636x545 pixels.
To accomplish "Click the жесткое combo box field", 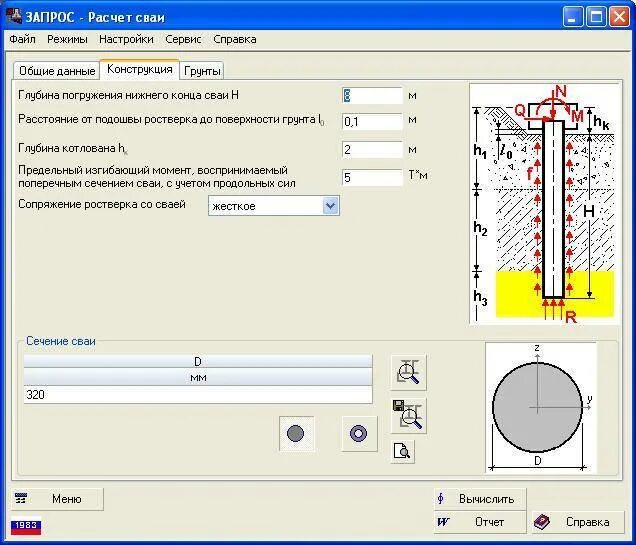I will [273, 206].
